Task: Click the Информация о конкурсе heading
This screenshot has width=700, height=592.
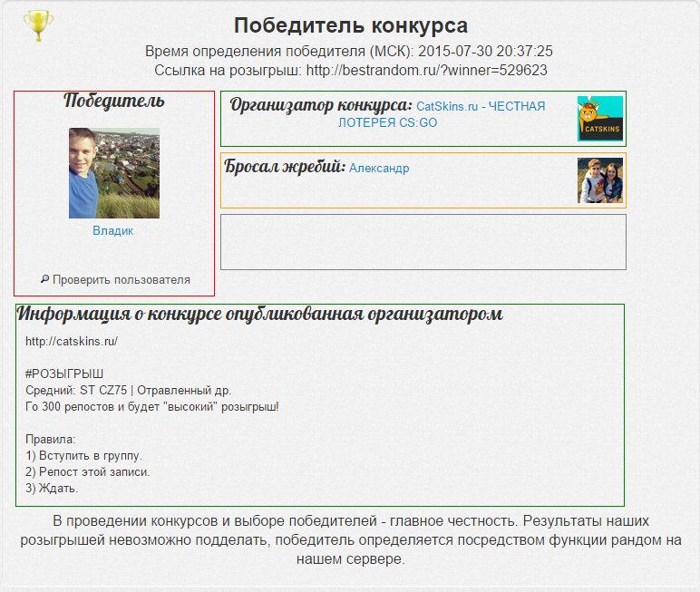Action: 260,315
